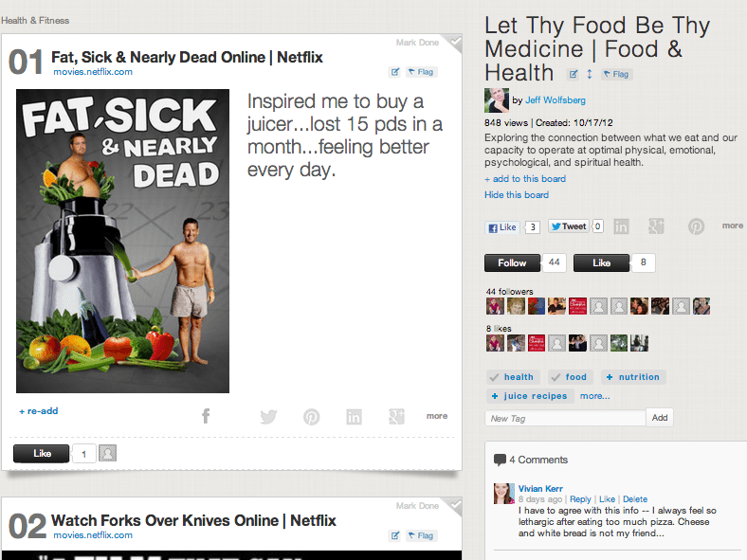Open movies.netflix.com link under item 02
This screenshot has height=560, width=747.
coord(93,535)
